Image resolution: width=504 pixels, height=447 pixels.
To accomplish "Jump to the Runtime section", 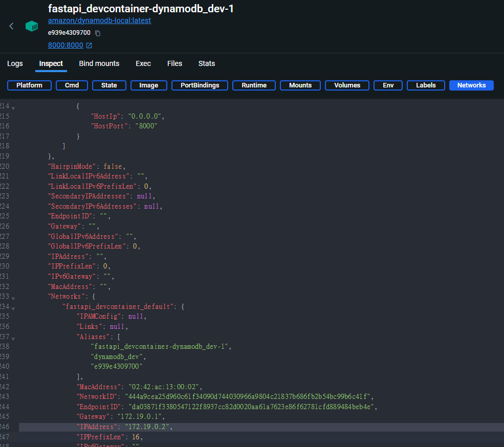I will [254, 85].
